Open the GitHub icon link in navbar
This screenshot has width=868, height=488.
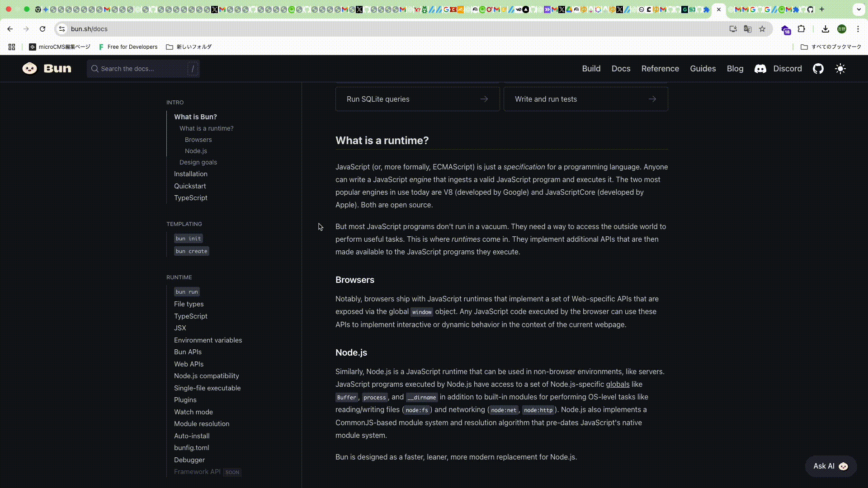tap(818, 69)
